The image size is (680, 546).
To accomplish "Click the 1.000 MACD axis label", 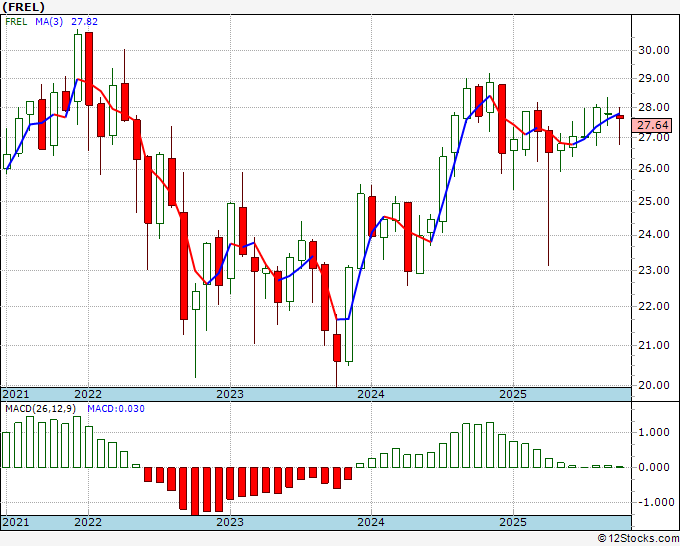I will (x=654, y=432).
